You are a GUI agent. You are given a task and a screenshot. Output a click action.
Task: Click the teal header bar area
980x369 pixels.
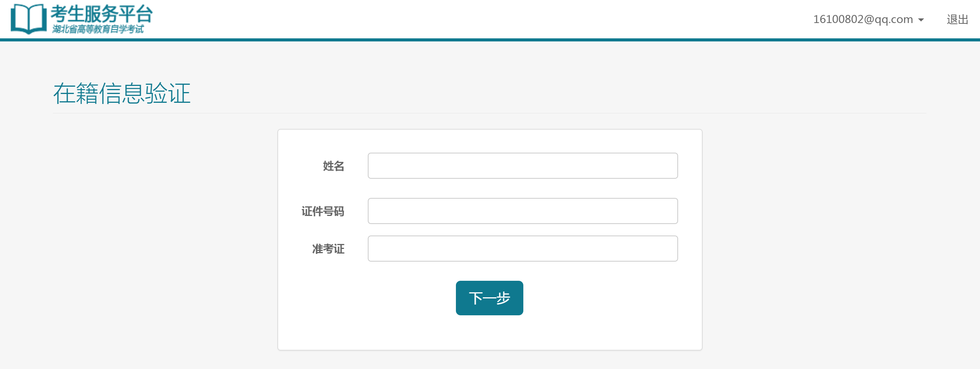(490, 38)
